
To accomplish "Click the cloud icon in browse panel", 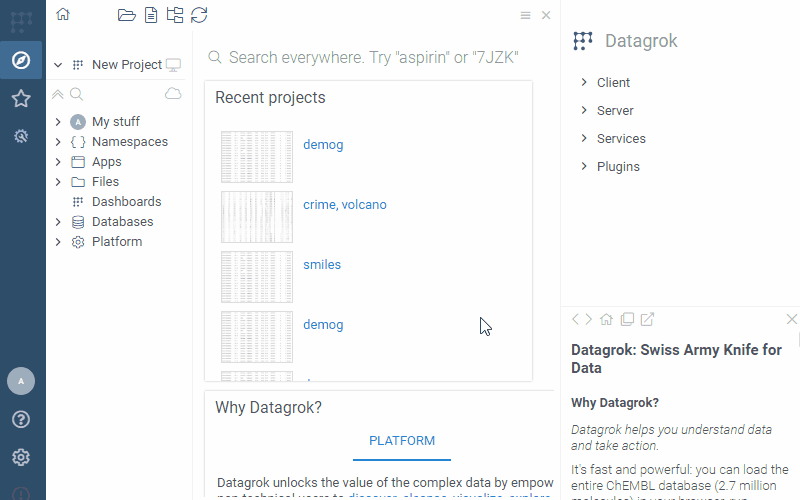I will click(173, 94).
